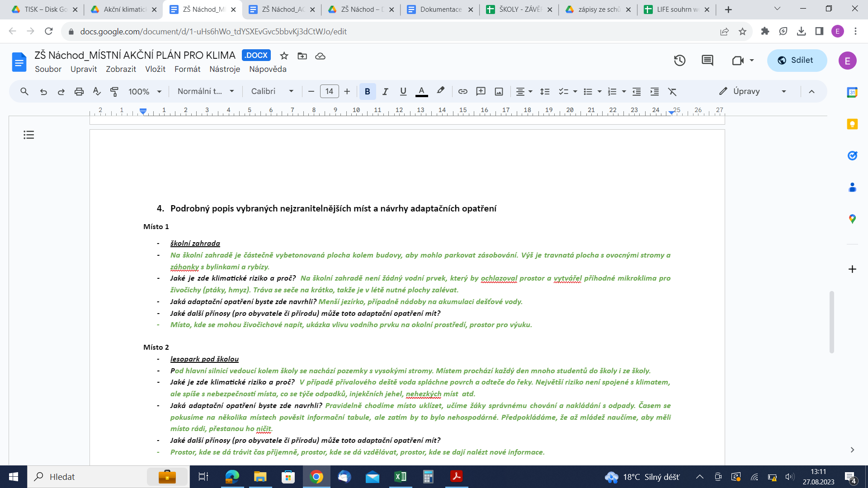
Task: Open Google Calendar side panel icon
Action: pyautogui.click(x=852, y=92)
